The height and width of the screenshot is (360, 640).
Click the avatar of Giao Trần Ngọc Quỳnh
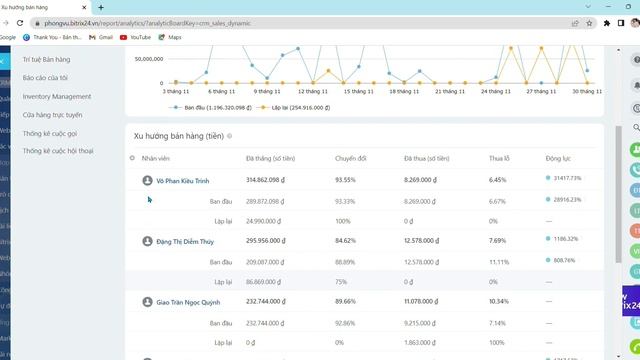coord(147,302)
